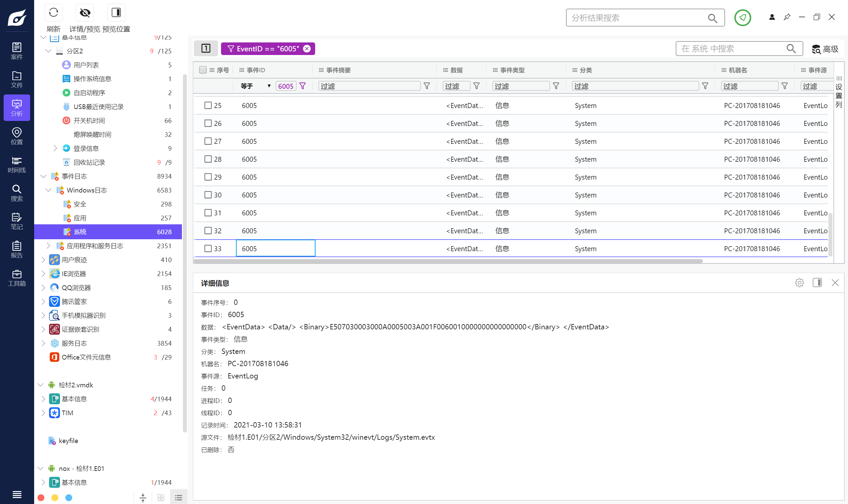Check the checkbox for row 30

coord(208,195)
